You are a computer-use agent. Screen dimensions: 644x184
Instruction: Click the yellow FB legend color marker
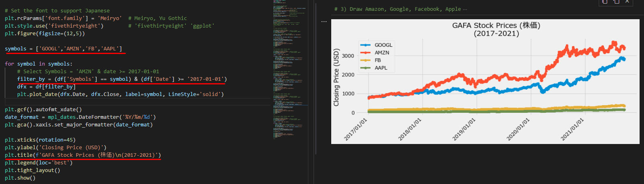365,60
